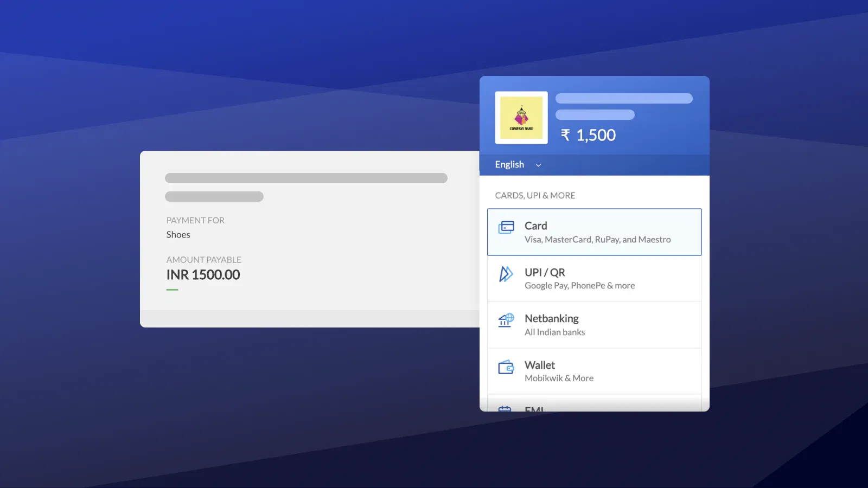Click the ₹ 1,500 amount in the header

pyautogui.click(x=589, y=135)
